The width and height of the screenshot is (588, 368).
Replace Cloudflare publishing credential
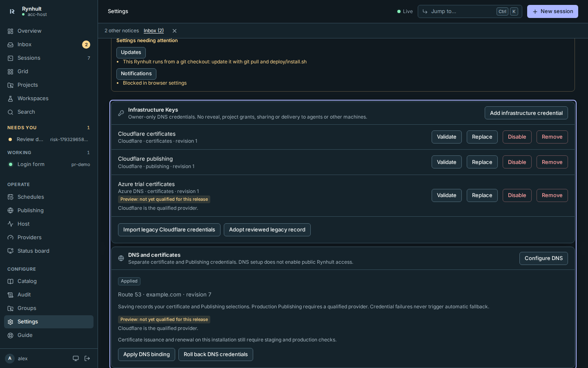tap(482, 162)
